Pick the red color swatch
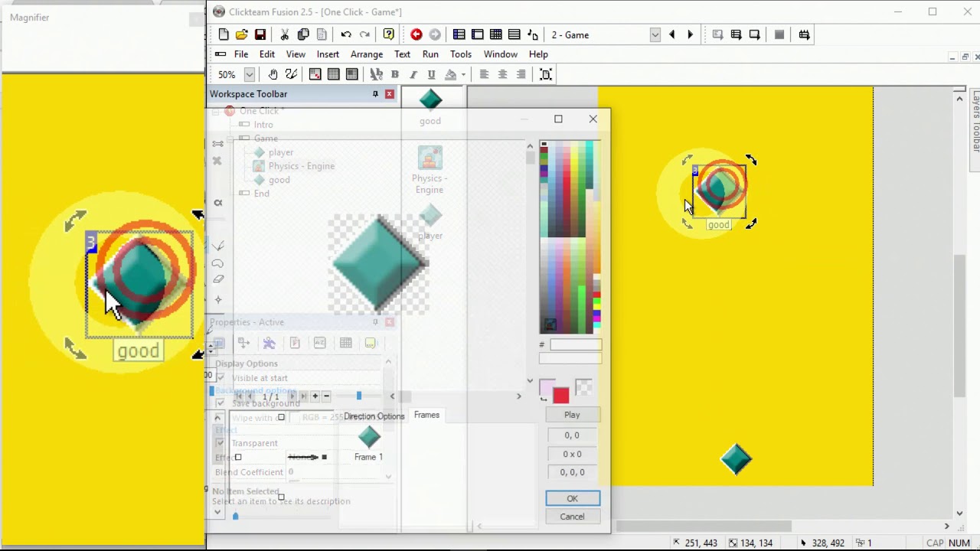This screenshot has height=551, width=980. click(561, 396)
